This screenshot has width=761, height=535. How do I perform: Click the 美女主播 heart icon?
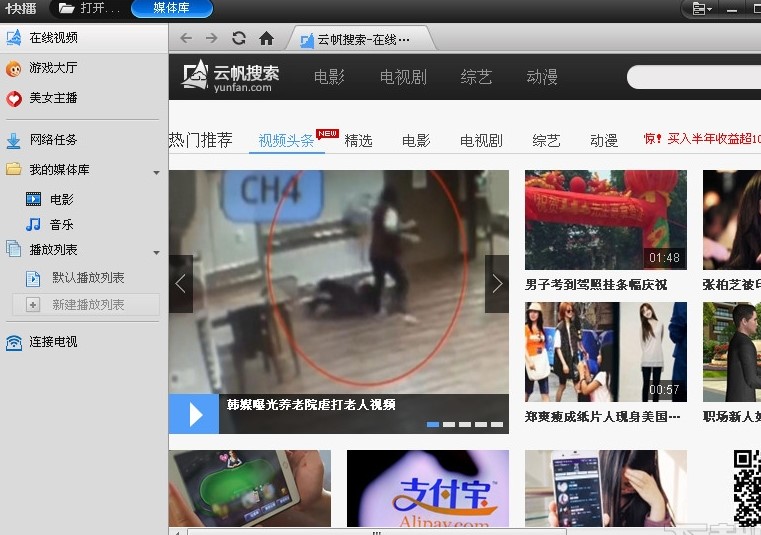click(14, 99)
